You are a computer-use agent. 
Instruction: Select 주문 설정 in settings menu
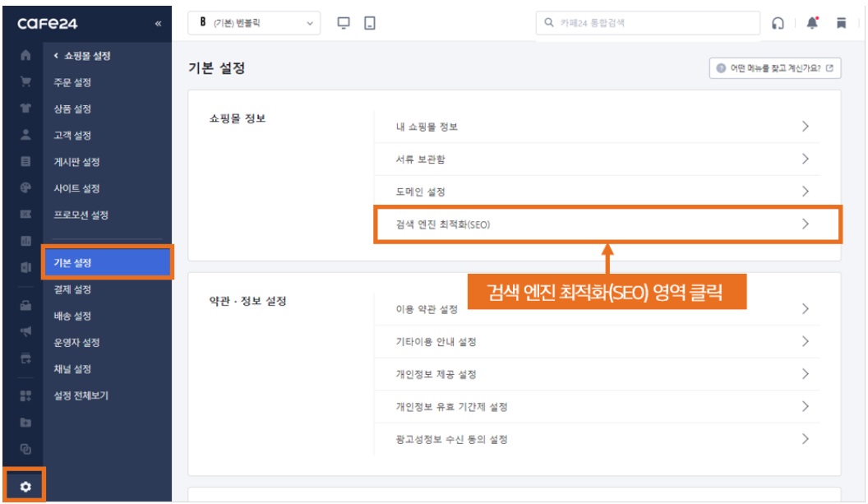[x=72, y=82]
